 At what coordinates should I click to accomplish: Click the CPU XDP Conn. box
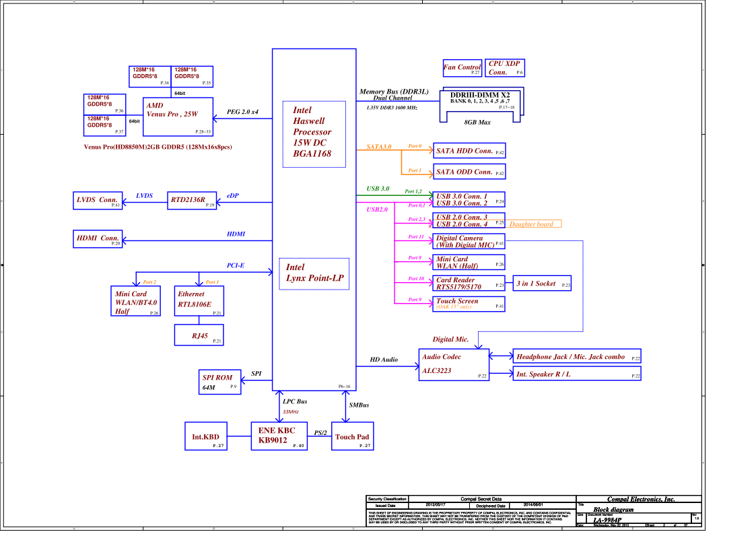pos(505,68)
